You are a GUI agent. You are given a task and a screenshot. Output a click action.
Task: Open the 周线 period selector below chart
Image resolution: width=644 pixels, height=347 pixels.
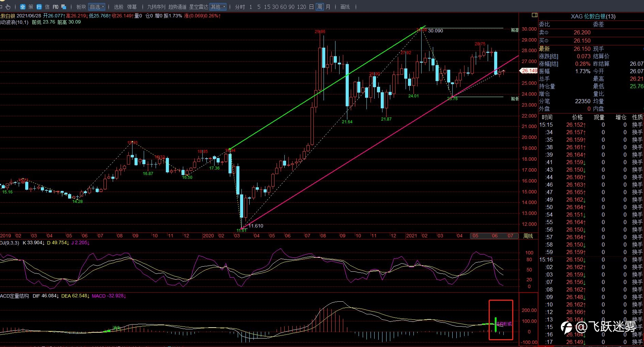(528, 236)
